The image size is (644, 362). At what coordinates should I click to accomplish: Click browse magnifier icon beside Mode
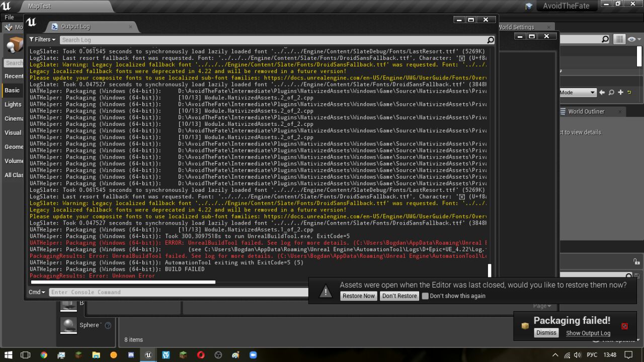point(611,93)
